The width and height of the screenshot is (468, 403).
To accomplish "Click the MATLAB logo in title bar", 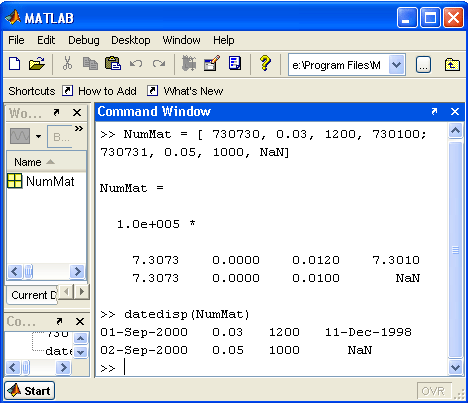I will (13, 17).
